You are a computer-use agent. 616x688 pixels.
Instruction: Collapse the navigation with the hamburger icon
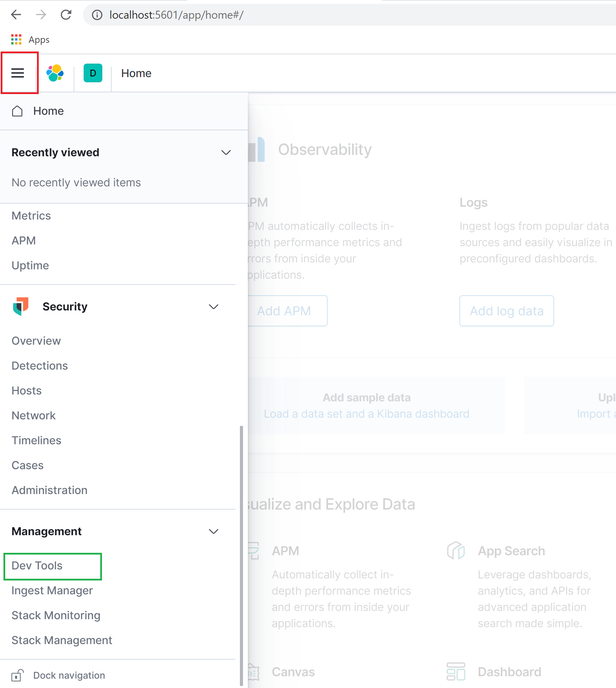[x=18, y=73]
